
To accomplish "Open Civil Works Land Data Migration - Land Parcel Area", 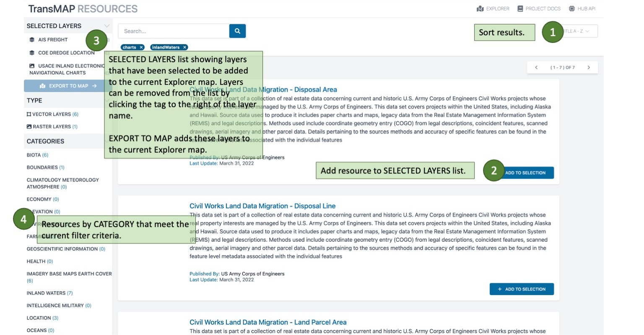I will coord(268,322).
